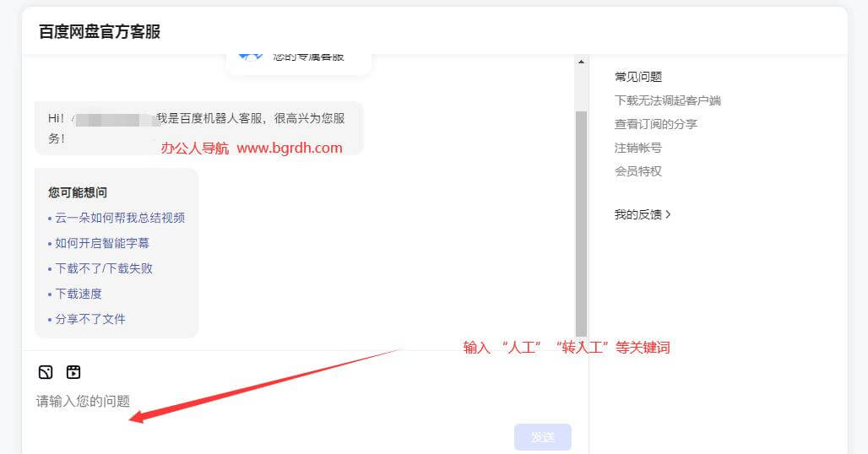Click the robot greeting message bubble
The height and width of the screenshot is (454, 868).
pyautogui.click(x=198, y=128)
